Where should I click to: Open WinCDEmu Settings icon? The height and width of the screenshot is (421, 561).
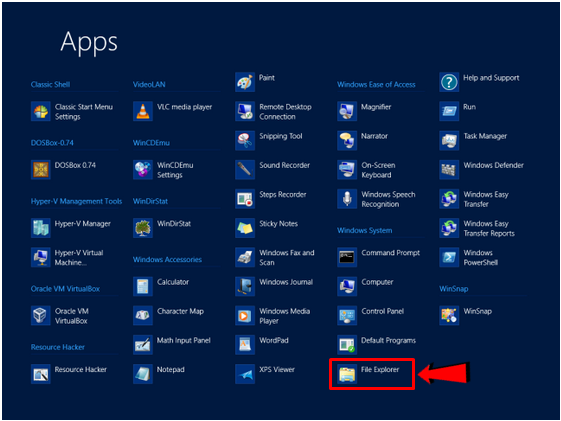(143, 170)
